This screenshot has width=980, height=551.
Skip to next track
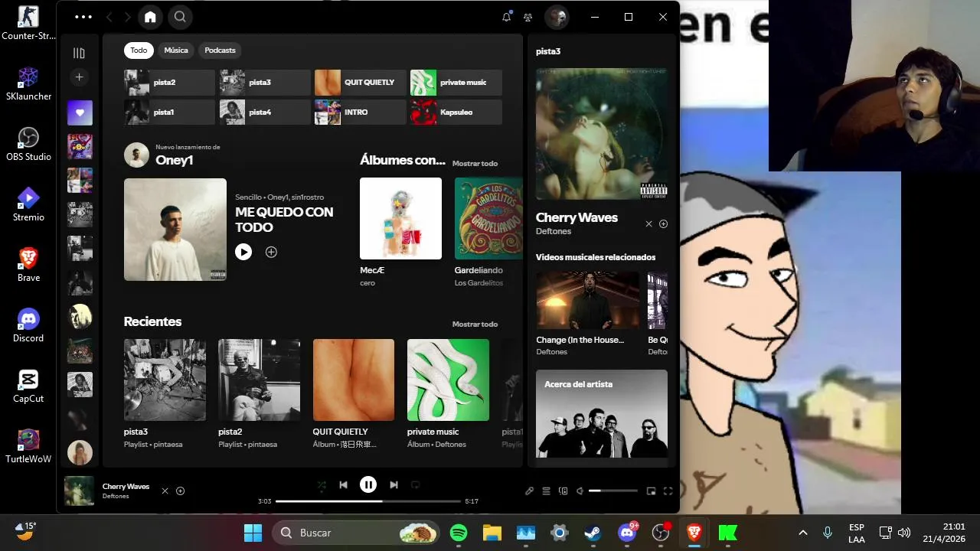[394, 484]
